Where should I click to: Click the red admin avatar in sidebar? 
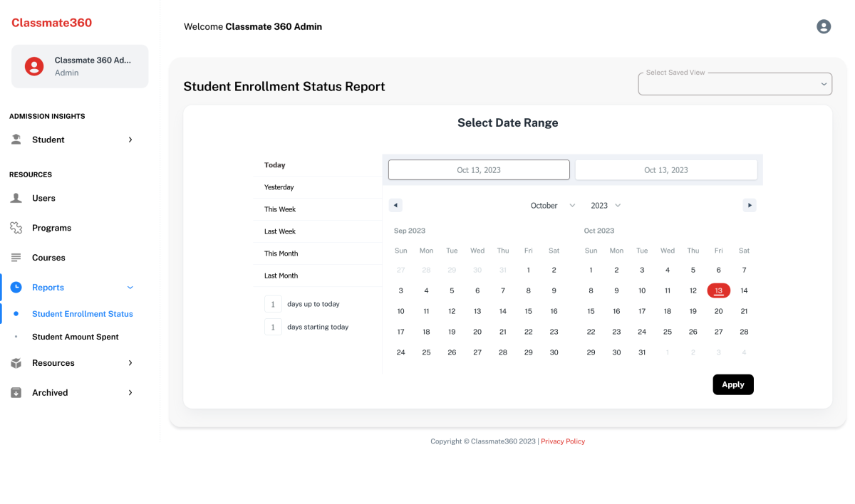34,66
